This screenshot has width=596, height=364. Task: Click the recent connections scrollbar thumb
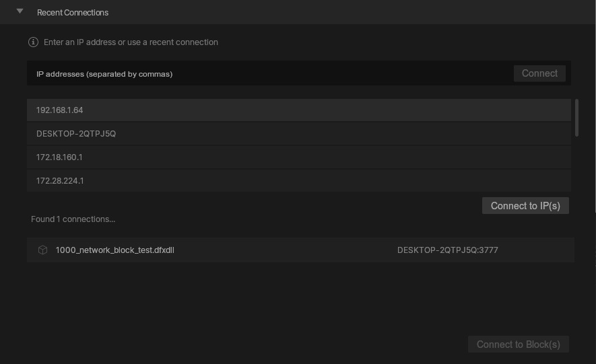click(x=576, y=118)
